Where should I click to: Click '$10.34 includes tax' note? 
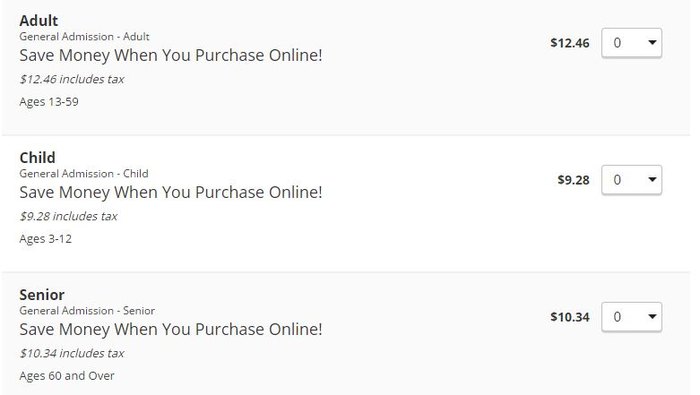(x=72, y=353)
